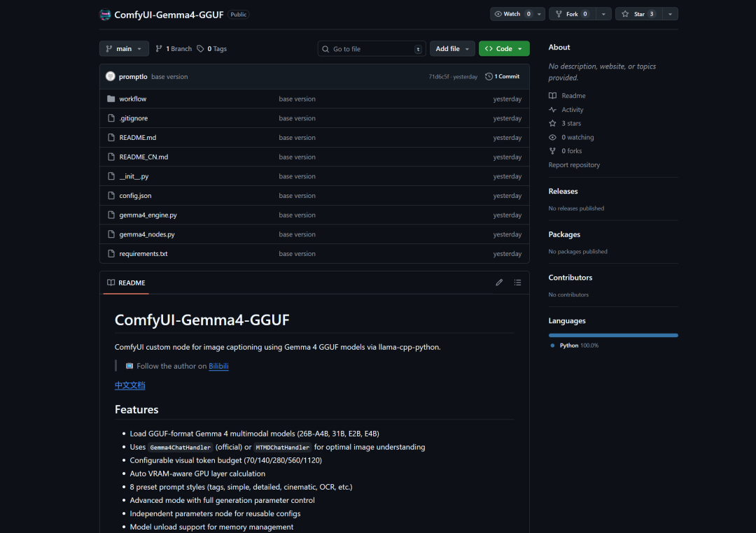Click the ComfyUI-Gemma4-GGUF repository title
The height and width of the screenshot is (533, 756).
(x=169, y=15)
